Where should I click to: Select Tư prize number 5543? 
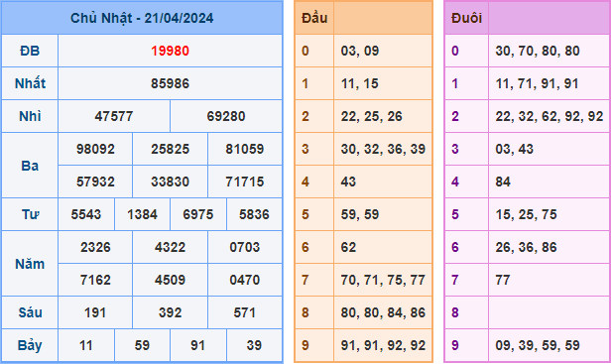click(86, 214)
